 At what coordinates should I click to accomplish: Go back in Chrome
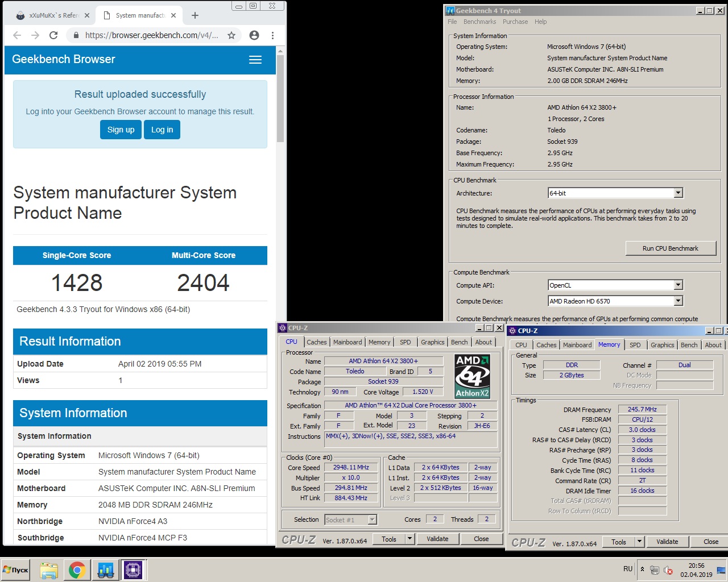pyautogui.click(x=17, y=35)
